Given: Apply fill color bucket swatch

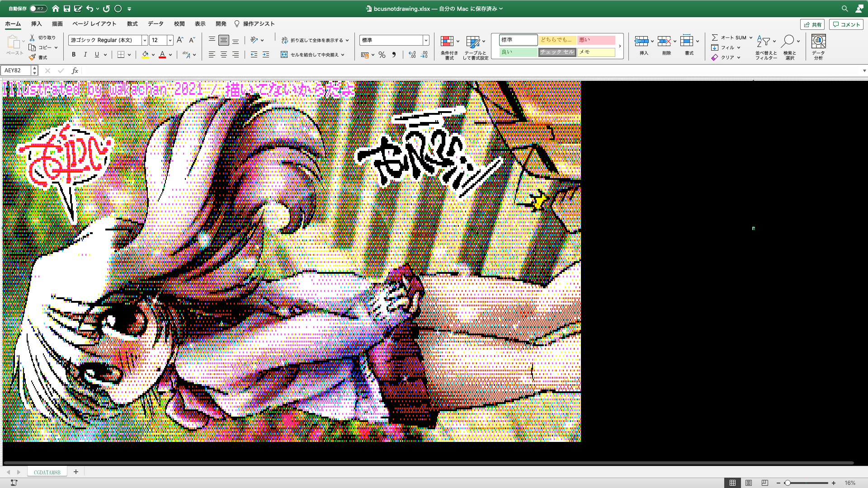Looking at the screenshot, I should [x=145, y=55].
